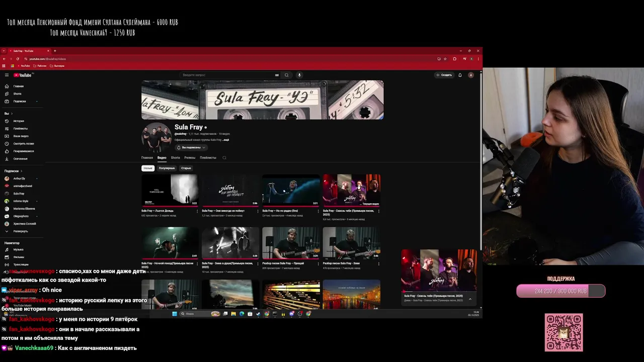
Task: Open the Рабочее bookmark folder
Action: coord(40,66)
